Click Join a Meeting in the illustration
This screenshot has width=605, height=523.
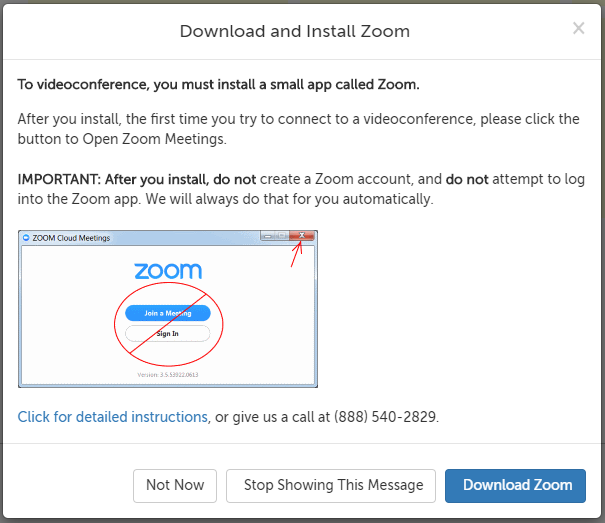(x=167, y=313)
